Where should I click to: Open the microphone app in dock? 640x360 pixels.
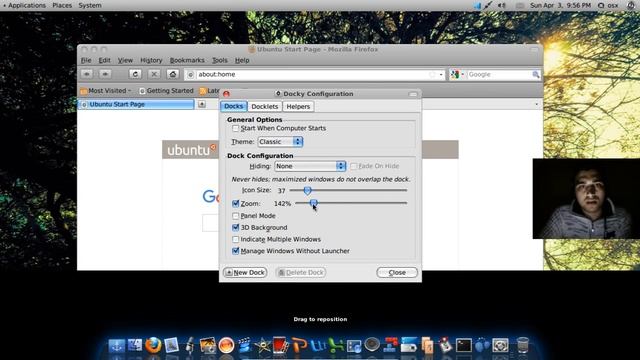pyautogui.click(x=189, y=345)
